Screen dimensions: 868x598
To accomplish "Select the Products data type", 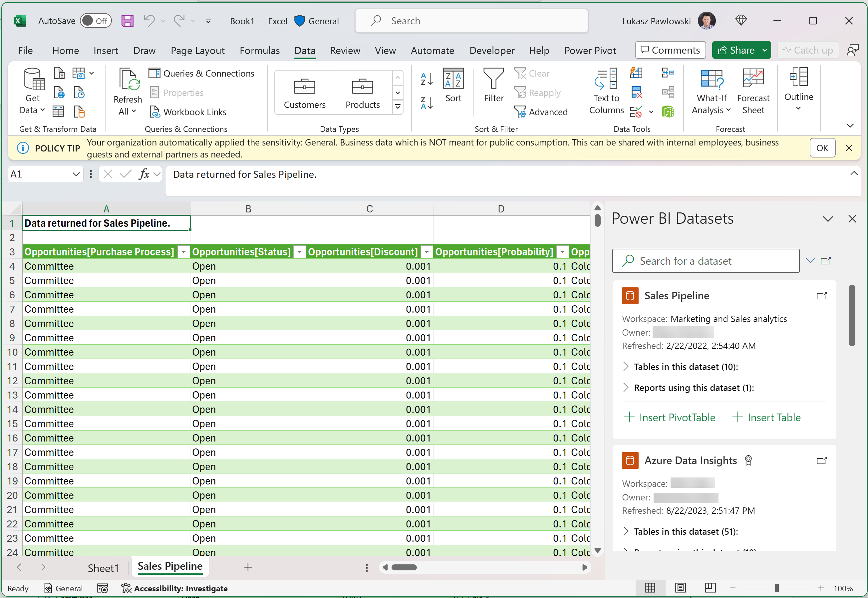I will [x=363, y=93].
